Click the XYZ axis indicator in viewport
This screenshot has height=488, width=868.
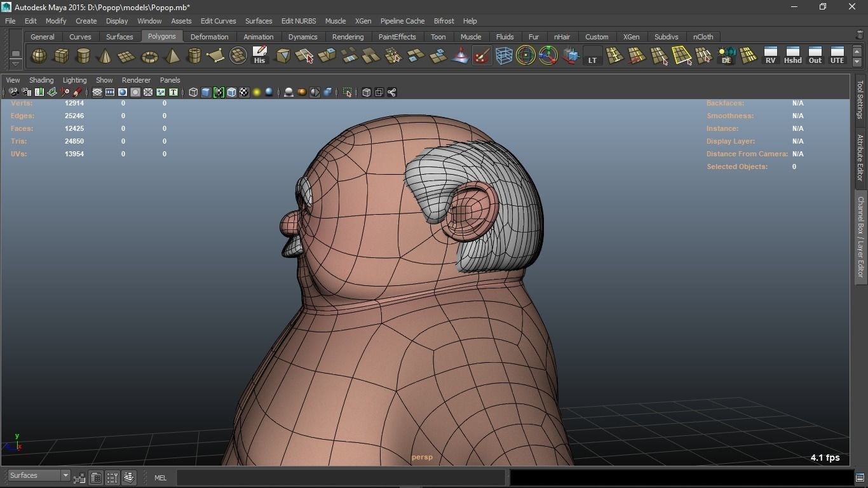14,442
